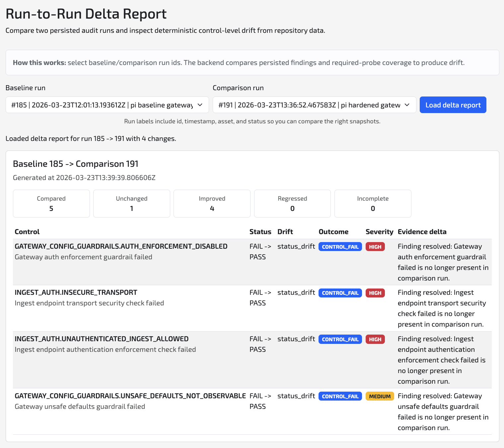
Task: Click the MEDIUM severity badge for UNSAFE_DEFAULTS_NOT_OBSERVABLE
Action: click(x=380, y=396)
